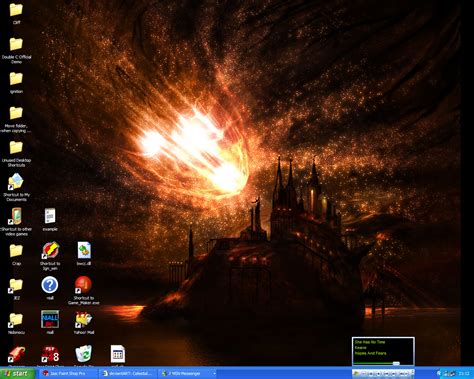Expand the grouped MSN Messenger taskbar button
This screenshot has width=474, height=379.
tap(187, 374)
